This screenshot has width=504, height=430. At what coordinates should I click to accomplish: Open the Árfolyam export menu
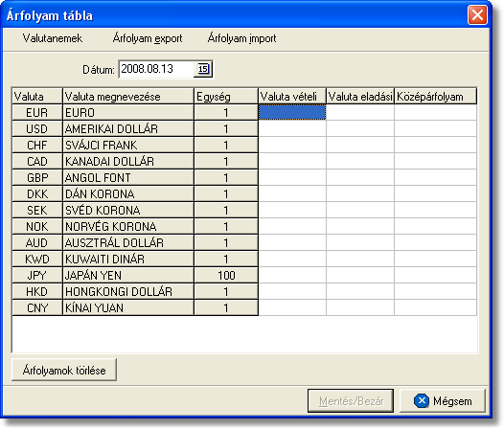coord(148,38)
